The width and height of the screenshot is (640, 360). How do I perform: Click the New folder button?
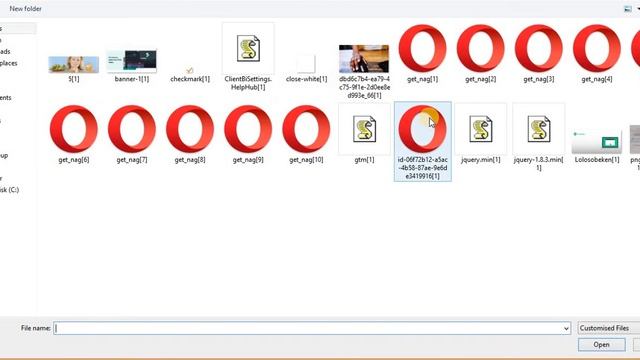[25, 9]
